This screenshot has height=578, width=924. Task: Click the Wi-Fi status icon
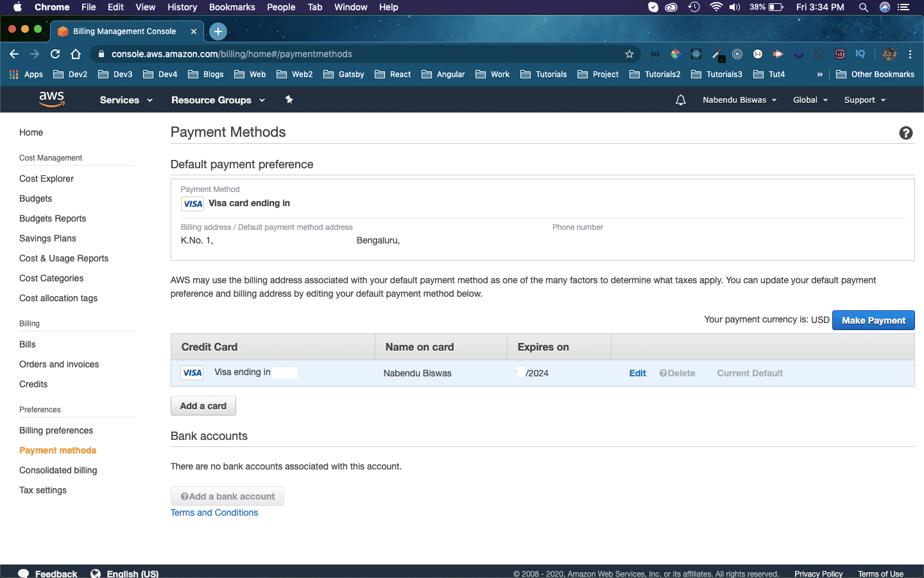coord(716,7)
